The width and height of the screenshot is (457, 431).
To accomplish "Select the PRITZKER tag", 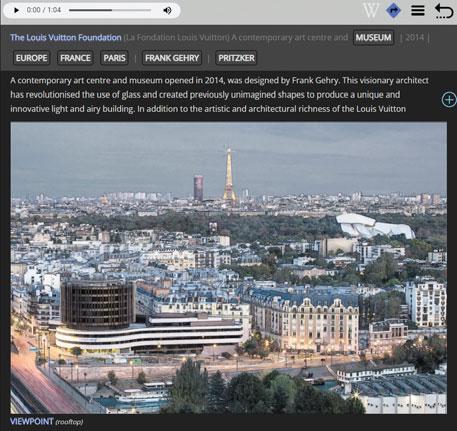I will click(236, 58).
